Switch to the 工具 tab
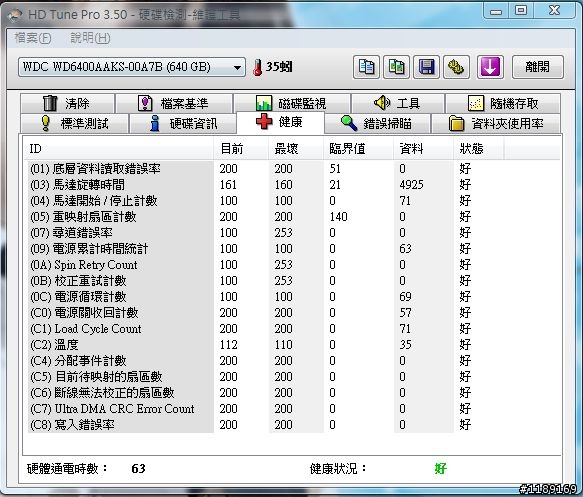Viewport: 583px width, 497px height. click(397, 103)
